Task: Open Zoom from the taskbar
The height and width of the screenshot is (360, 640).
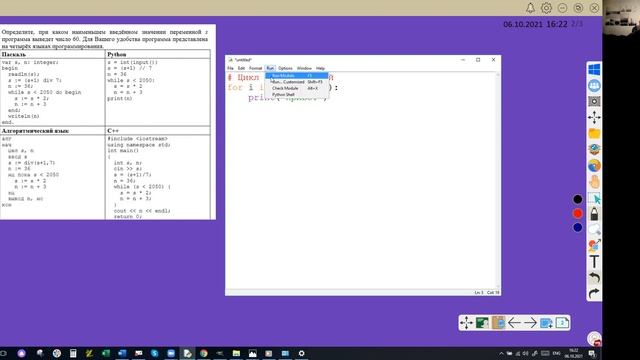Action: pyautogui.click(x=171, y=353)
